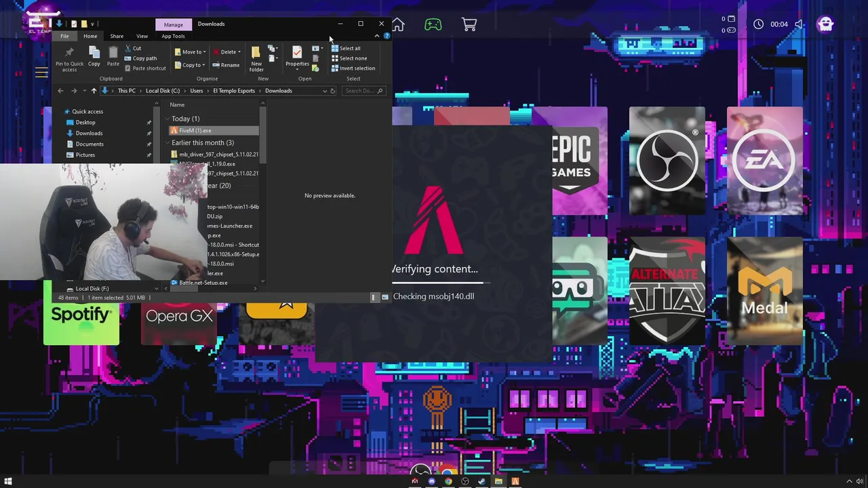Select the Manage contextual tab
868x488 pixels.
tap(173, 24)
